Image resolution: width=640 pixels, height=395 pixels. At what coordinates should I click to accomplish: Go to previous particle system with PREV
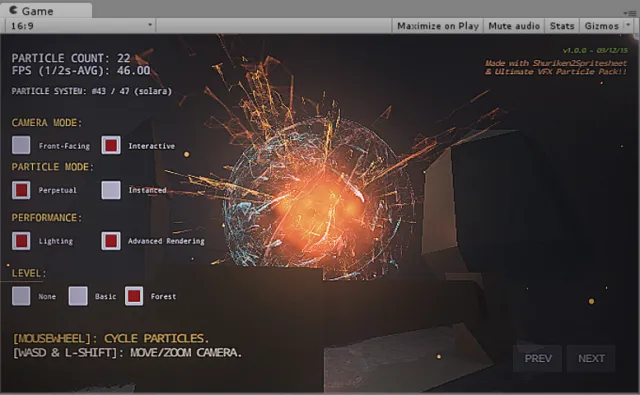[538, 358]
